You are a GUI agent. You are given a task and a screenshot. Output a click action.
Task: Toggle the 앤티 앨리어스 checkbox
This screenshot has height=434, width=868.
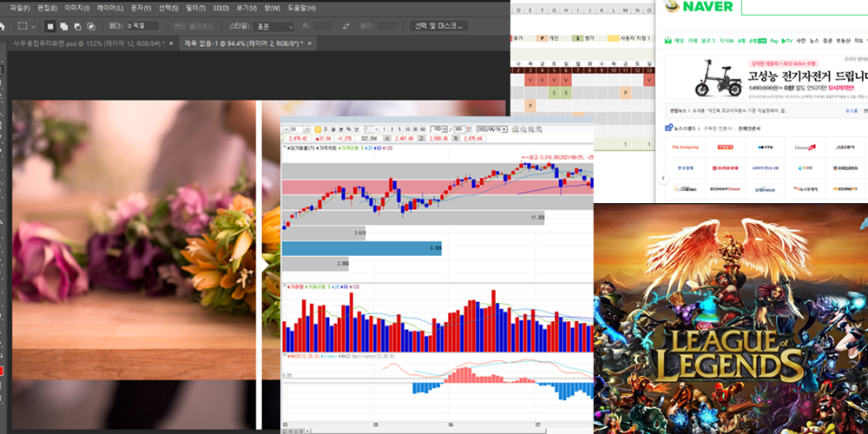[168, 26]
